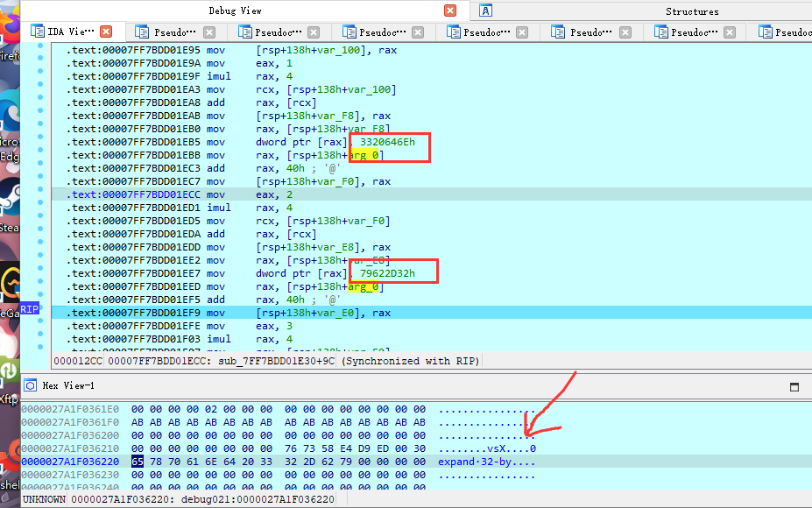Screen dimensions: 812x508
Task: Close the Debug View panel
Action: (450, 11)
